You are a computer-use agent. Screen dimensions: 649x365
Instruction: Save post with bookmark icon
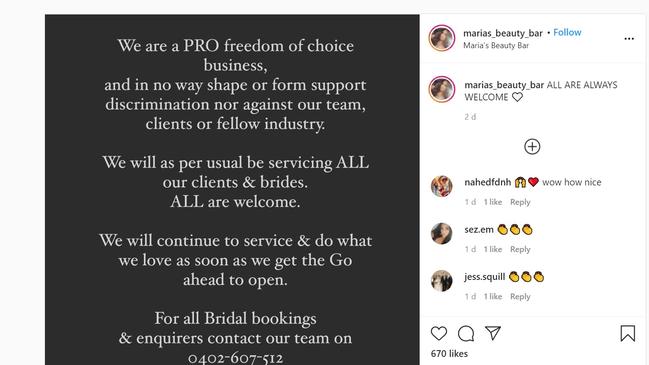tap(627, 333)
